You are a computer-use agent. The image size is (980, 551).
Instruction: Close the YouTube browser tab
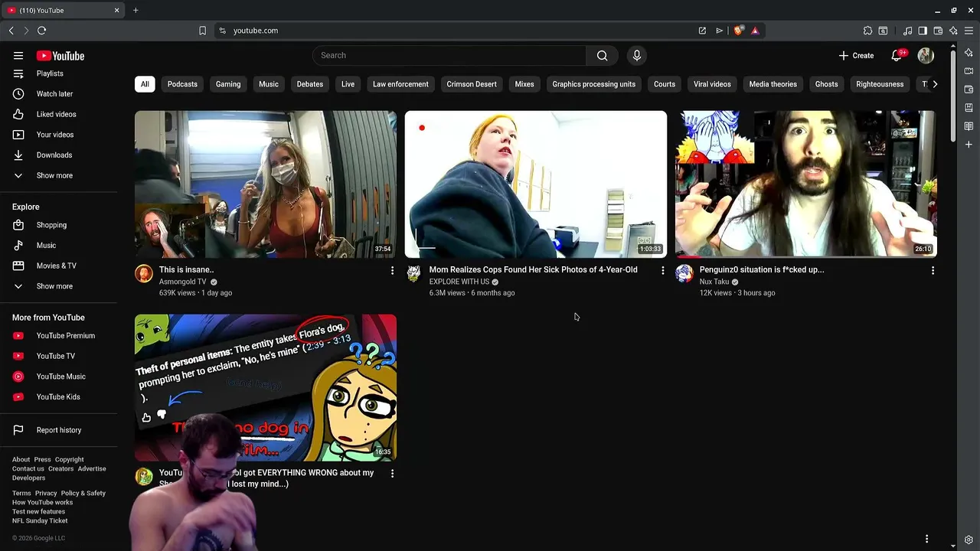tap(116, 10)
